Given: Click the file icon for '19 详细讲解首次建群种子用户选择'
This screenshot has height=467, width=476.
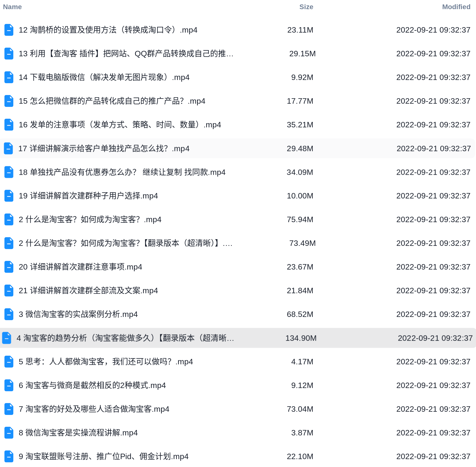Looking at the screenshot, I should [9, 196].
